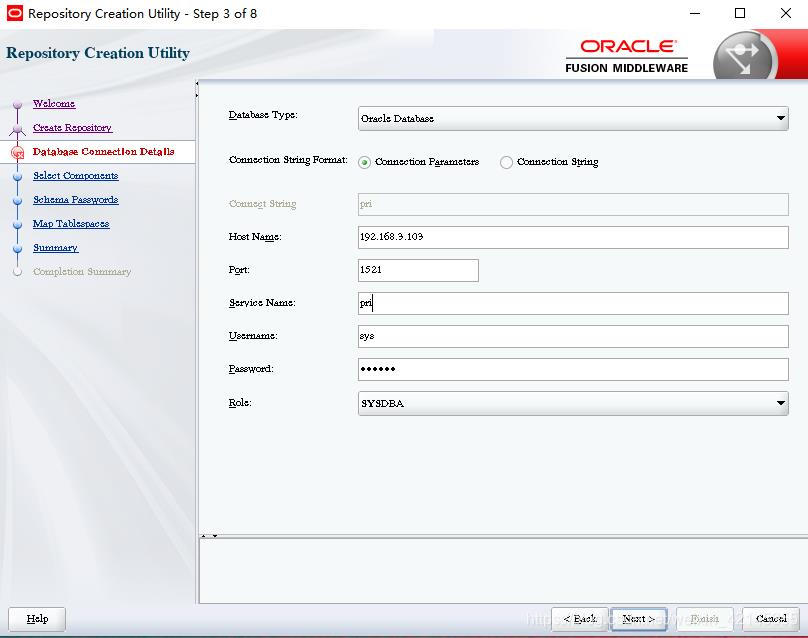Click the Oracle icon in title bar

14,13
